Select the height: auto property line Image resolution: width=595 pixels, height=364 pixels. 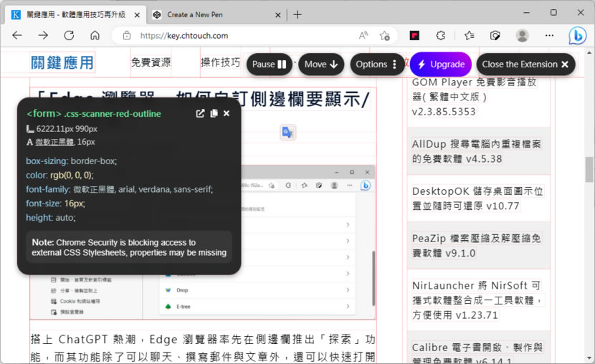[x=51, y=218]
